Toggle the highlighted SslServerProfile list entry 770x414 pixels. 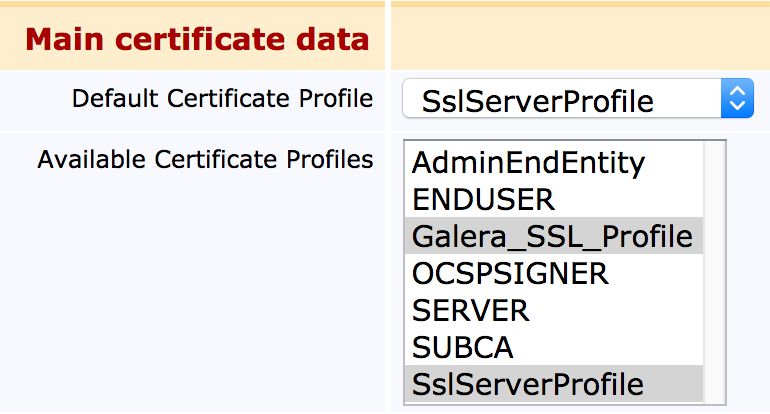(528, 384)
